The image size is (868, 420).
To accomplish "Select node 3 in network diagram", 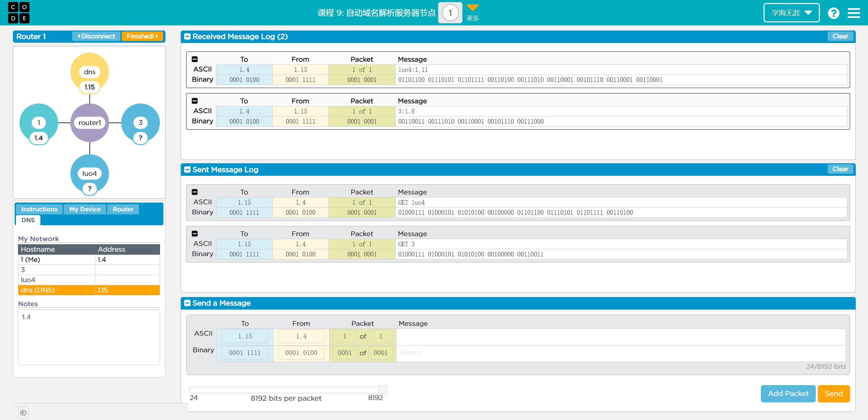I will click(140, 123).
